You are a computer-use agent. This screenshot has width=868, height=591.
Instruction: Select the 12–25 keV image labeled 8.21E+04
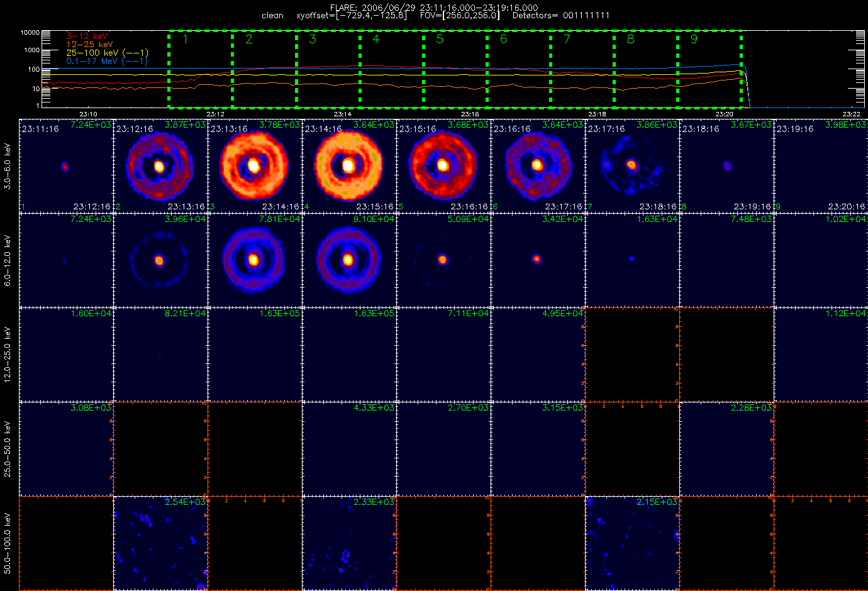(x=160, y=355)
